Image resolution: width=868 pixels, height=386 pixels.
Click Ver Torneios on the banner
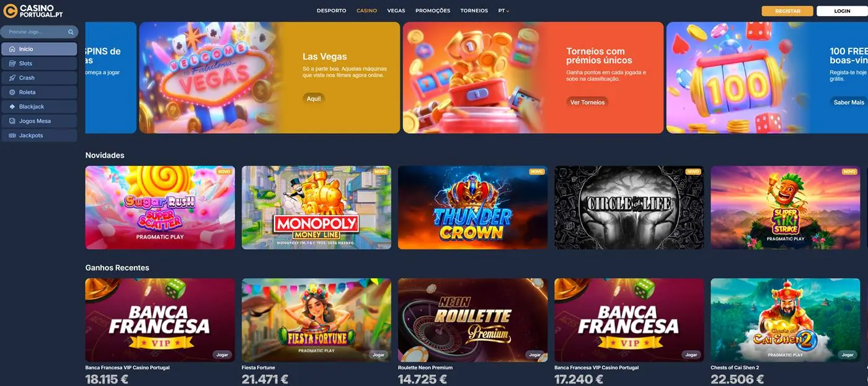[587, 102]
